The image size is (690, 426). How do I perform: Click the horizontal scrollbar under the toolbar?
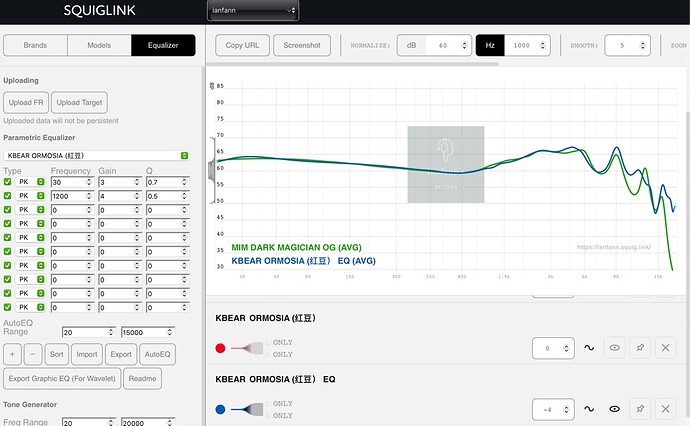(x=352, y=64)
